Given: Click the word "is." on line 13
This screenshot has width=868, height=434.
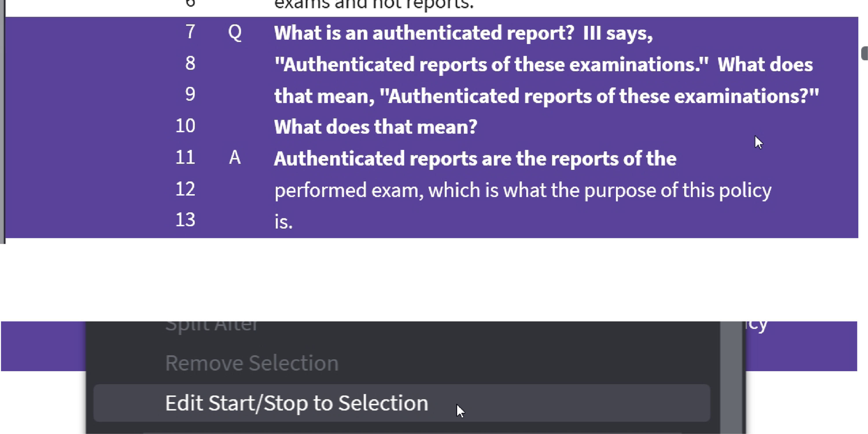Looking at the screenshot, I should [x=283, y=222].
